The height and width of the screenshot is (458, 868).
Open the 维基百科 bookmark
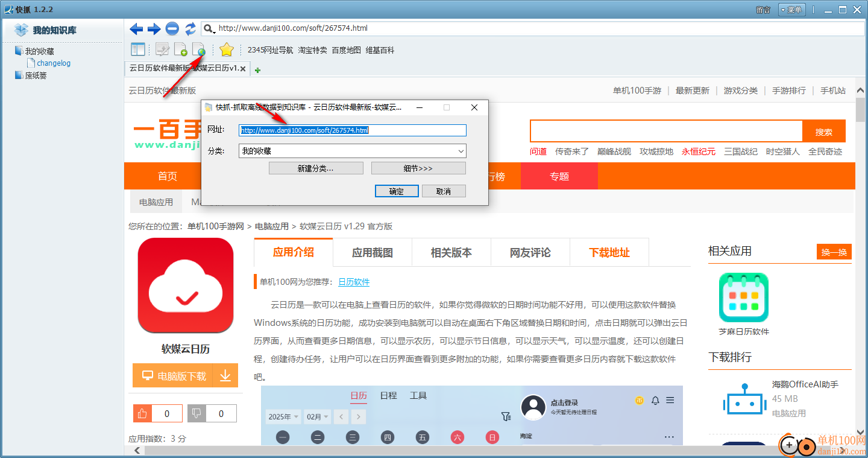point(380,50)
